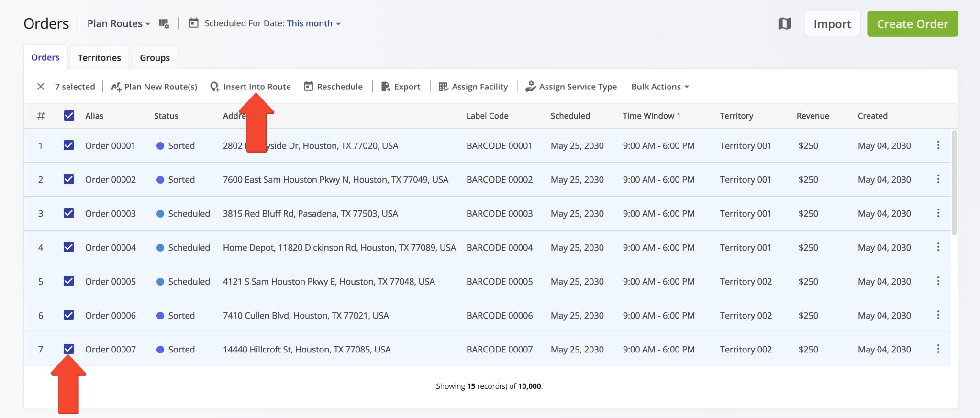Expand the Bulk Actions dropdown
Viewport: 980px width, 418px height.
point(660,87)
